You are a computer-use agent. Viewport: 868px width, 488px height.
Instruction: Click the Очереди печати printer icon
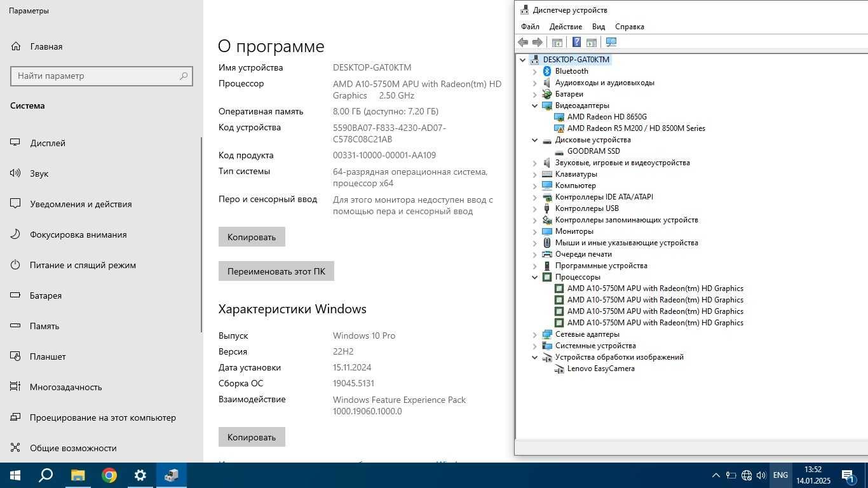(x=547, y=254)
